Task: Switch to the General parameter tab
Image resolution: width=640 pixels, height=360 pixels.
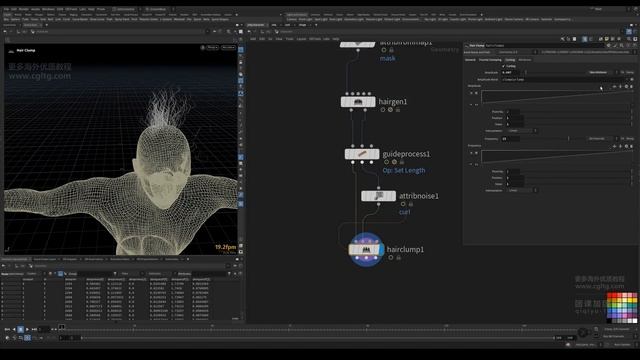Action: 470,60
